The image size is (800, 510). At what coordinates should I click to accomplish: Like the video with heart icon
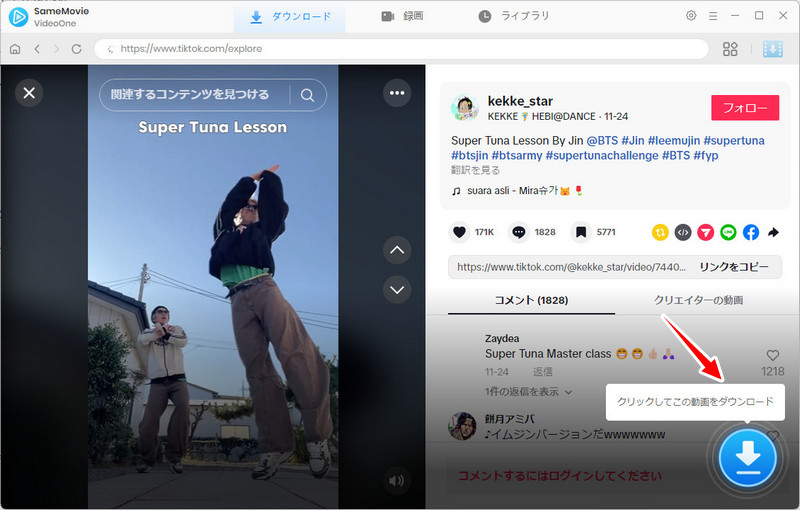(x=459, y=232)
